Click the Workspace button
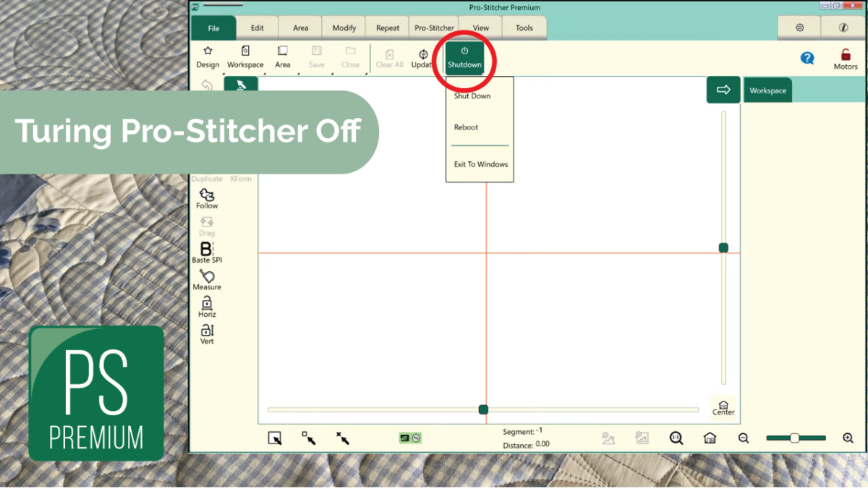 (x=245, y=58)
